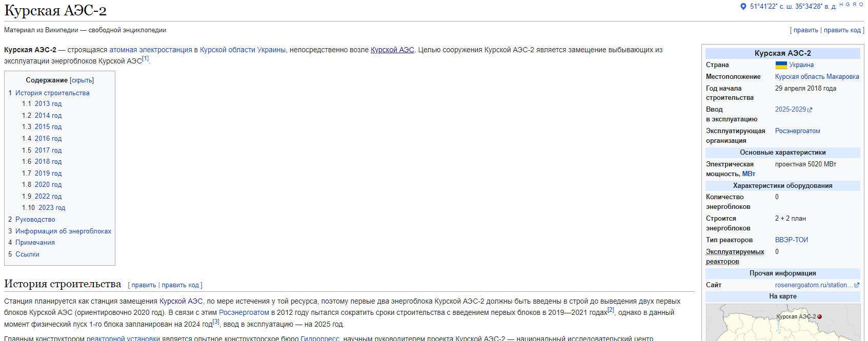This screenshot has height=341, width=868.
Task: Click the external link icon after rosenergoatom site
Action: click(x=857, y=285)
